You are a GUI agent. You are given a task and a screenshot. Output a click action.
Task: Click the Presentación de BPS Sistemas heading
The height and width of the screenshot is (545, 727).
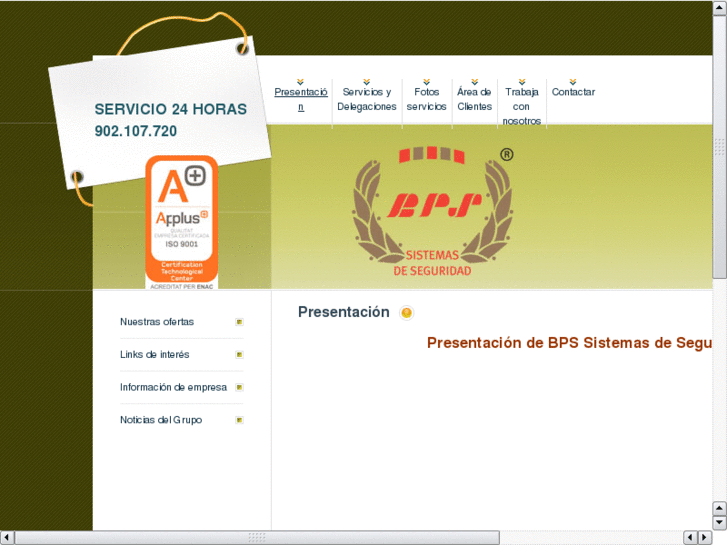(569, 343)
